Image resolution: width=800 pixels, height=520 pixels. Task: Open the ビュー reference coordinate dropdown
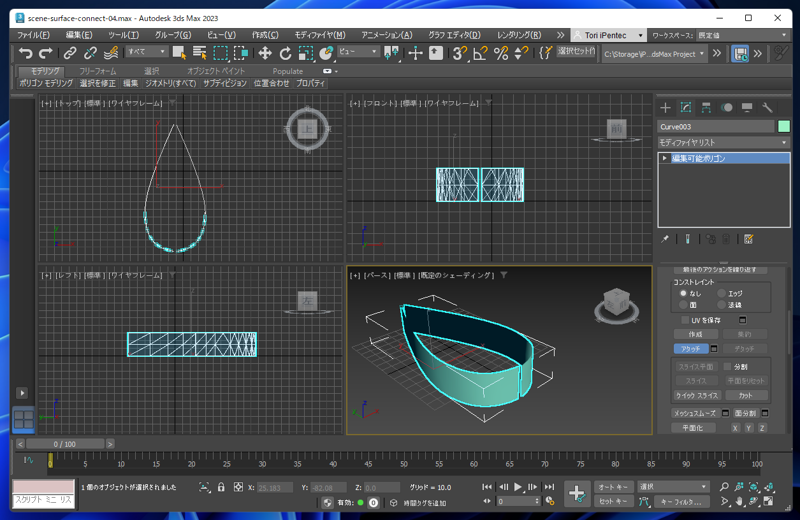point(358,52)
